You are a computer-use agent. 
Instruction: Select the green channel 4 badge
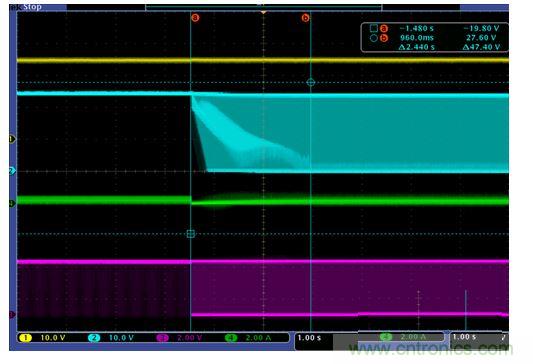click(231, 338)
